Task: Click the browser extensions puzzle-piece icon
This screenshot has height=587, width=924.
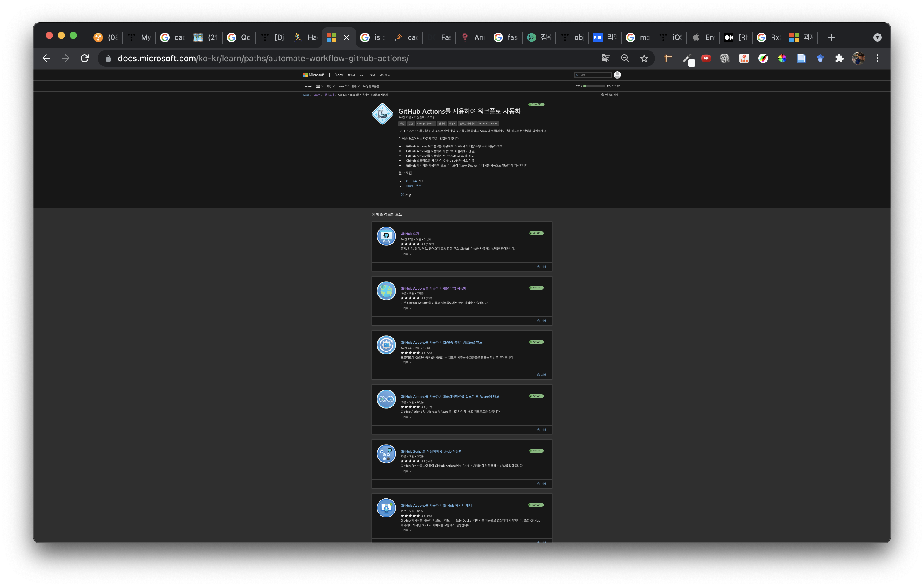Action: point(839,58)
